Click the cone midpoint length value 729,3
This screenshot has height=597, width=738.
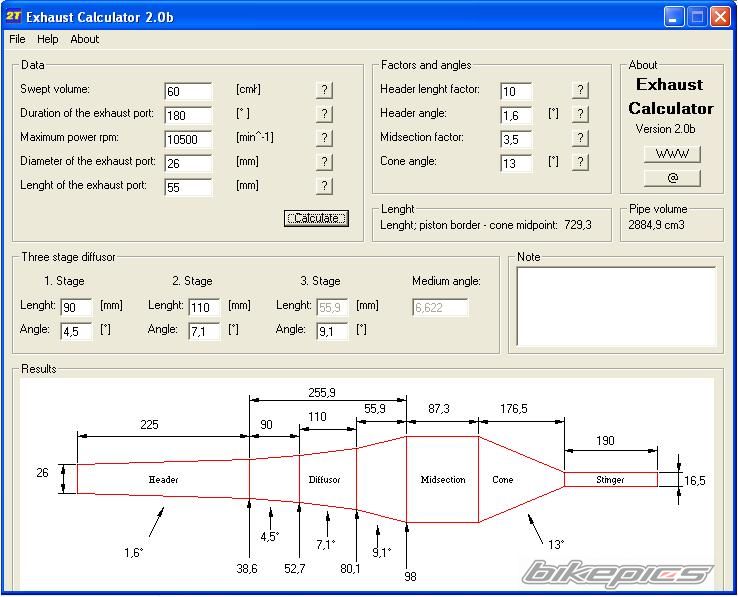(578, 225)
